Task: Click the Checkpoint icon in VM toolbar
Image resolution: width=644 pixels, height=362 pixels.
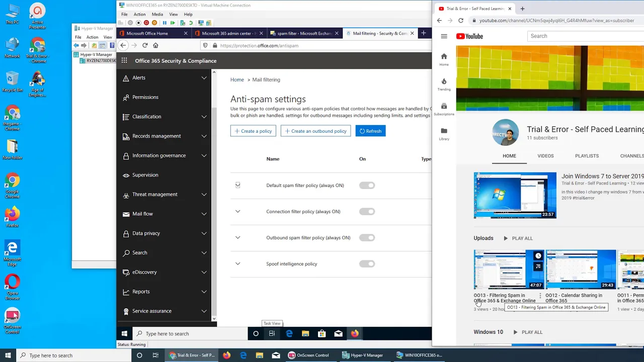Action: pos(183,23)
